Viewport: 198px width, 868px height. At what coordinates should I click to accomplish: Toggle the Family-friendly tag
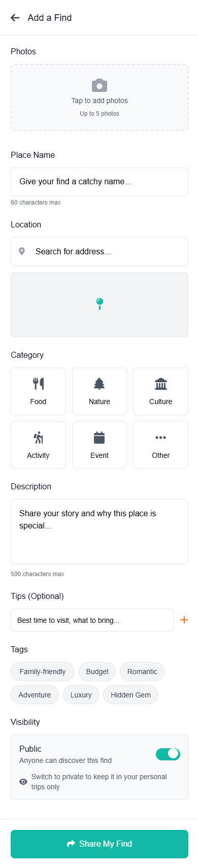tap(43, 672)
